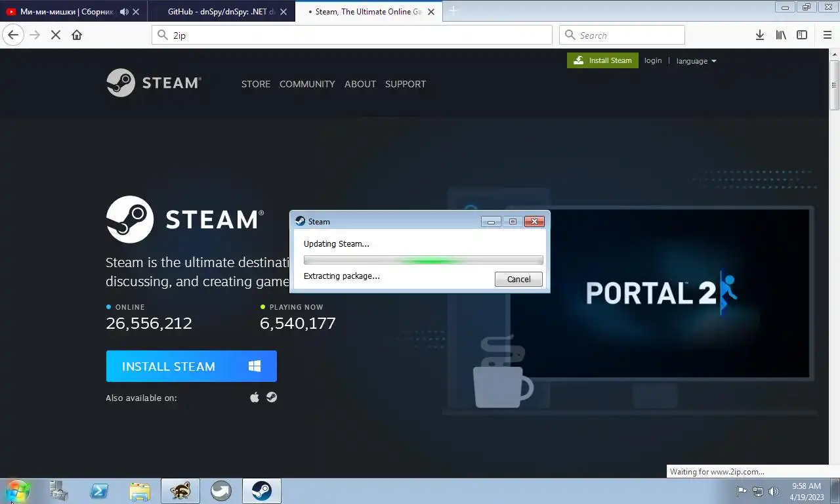Open the SUPPORT page link

click(x=406, y=84)
